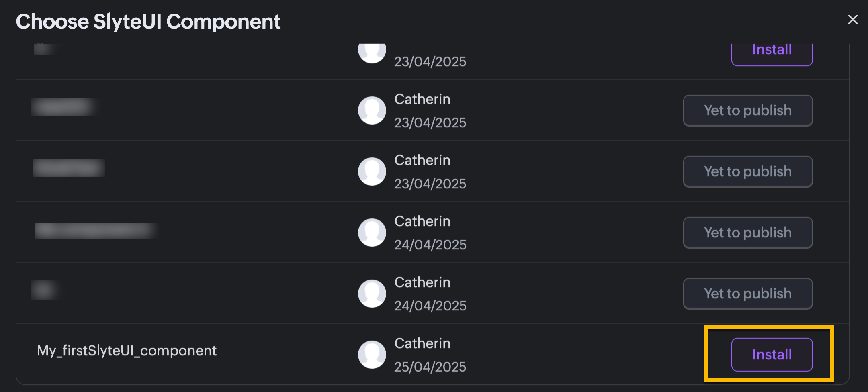The image size is (868, 392).
Task: Close the Choose SlyteUI Component dialog
Action: pos(852,20)
